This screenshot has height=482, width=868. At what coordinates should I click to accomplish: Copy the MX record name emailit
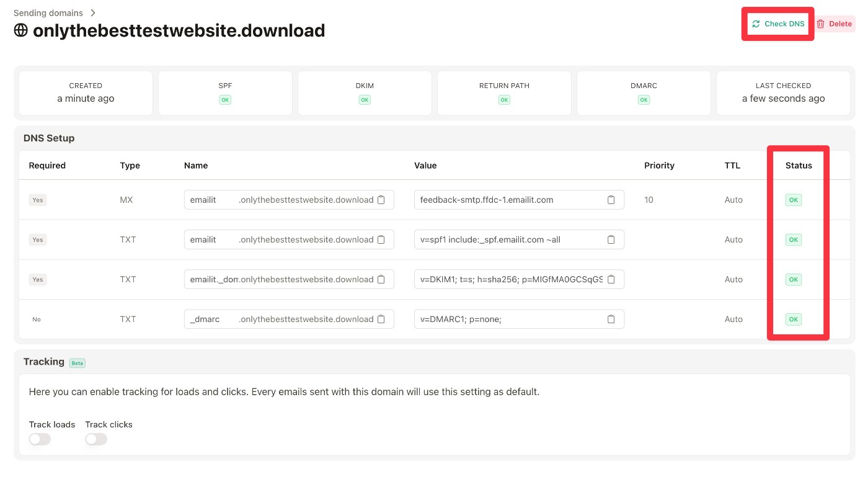pyautogui.click(x=381, y=200)
